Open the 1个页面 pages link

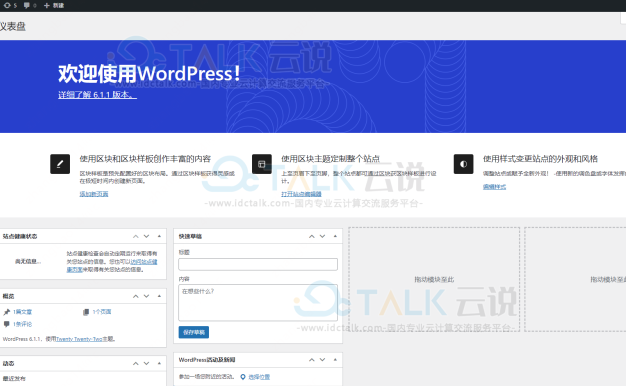[102, 312]
